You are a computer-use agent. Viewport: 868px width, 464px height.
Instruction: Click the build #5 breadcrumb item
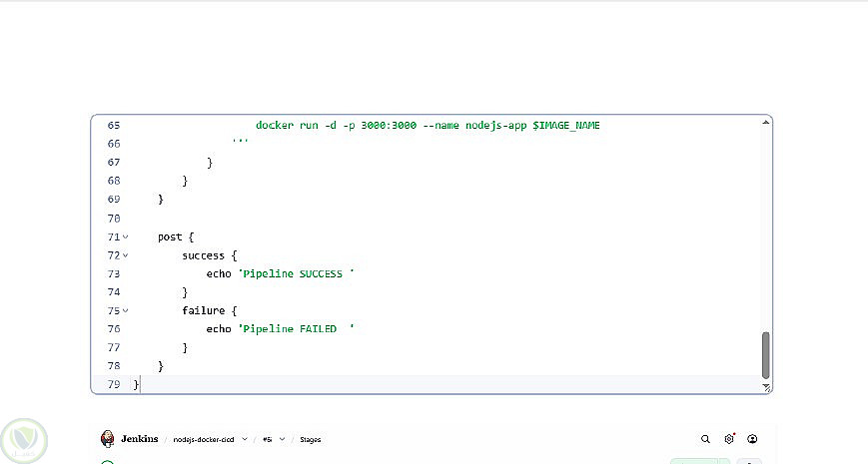(x=268, y=440)
